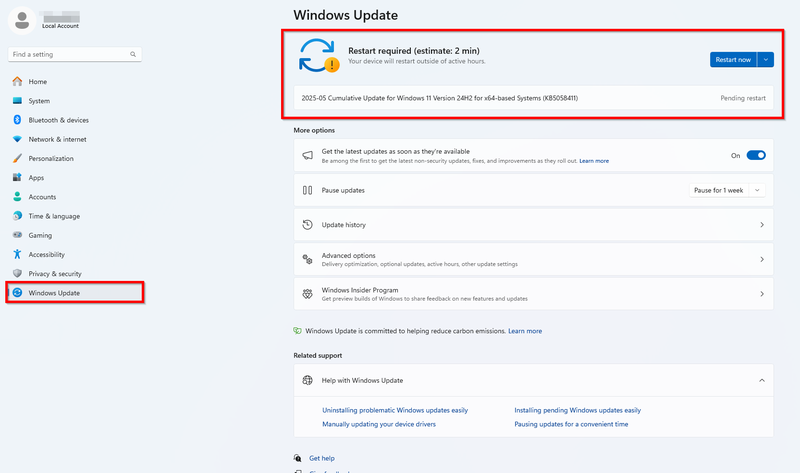The height and width of the screenshot is (473, 800).
Task: Open Update history chevron
Action: [x=762, y=225]
